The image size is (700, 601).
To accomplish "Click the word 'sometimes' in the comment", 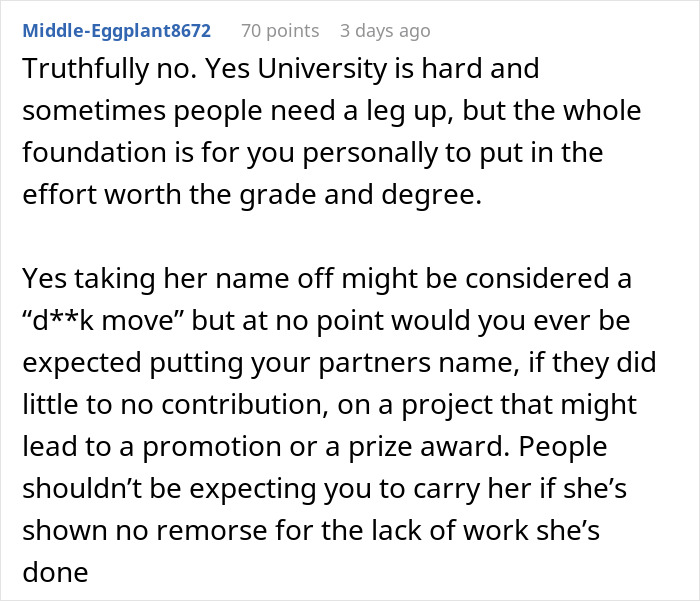I will coord(94,111).
